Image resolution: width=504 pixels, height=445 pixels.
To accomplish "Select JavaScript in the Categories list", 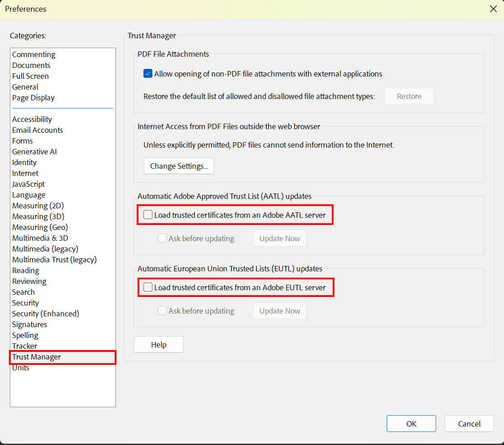I will pos(28,184).
